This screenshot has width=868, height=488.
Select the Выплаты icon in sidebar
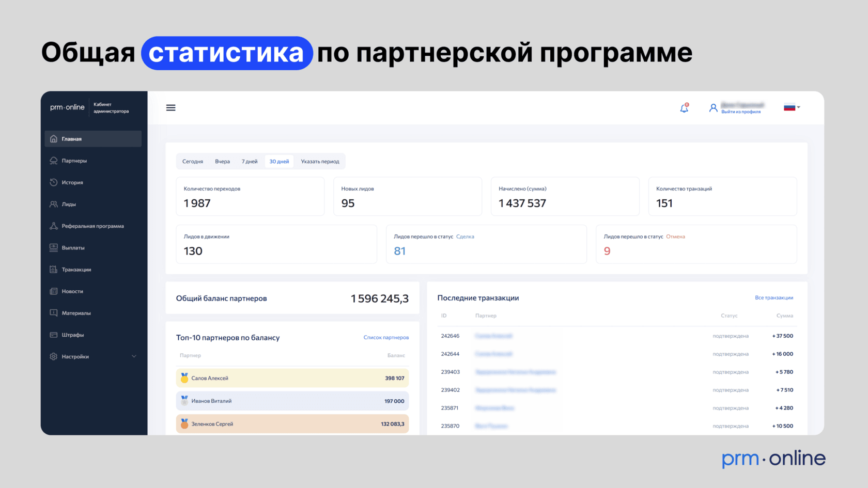tap(54, 248)
